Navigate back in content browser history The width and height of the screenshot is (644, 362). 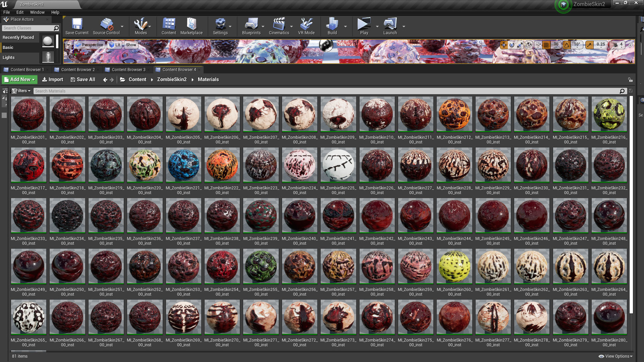click(x=105, y=80)
